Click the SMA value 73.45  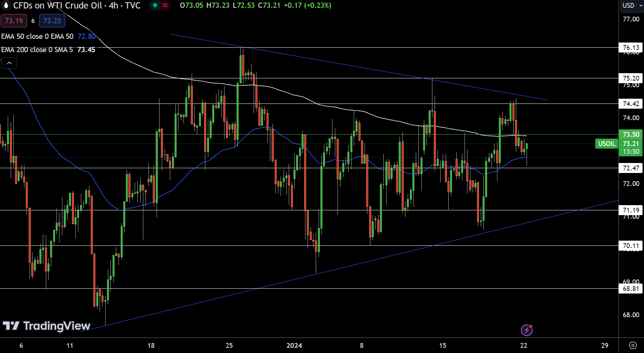click(86, 50)
